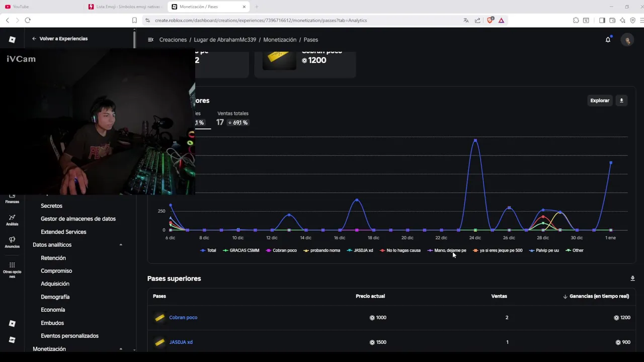Screen dimensions: 644x362
Task: Toggle Cobran poco series in legend
Action: pos(281,250)
